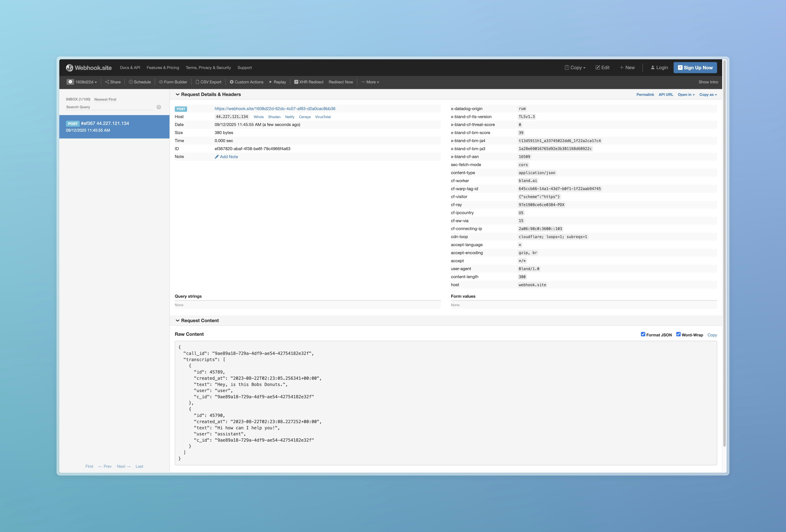Viewport: 786px width, 532px height.
Task: Click the Form Builder icon
Action: [x=161, y=82]
